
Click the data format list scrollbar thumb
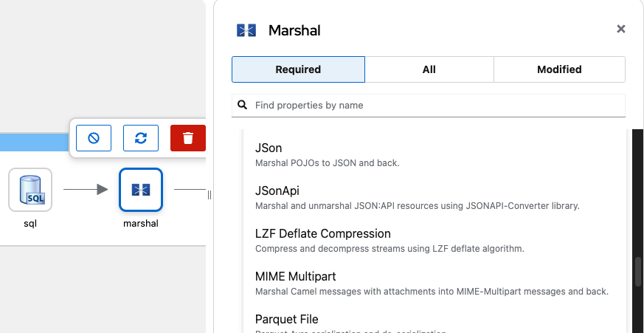coord(638,271)
